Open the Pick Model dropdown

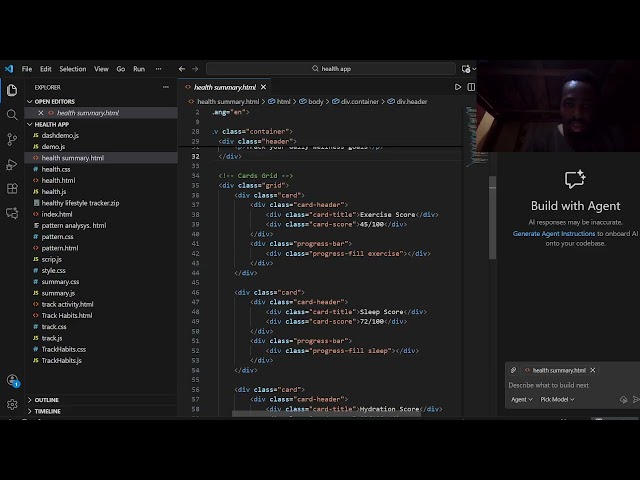(557, 400)
